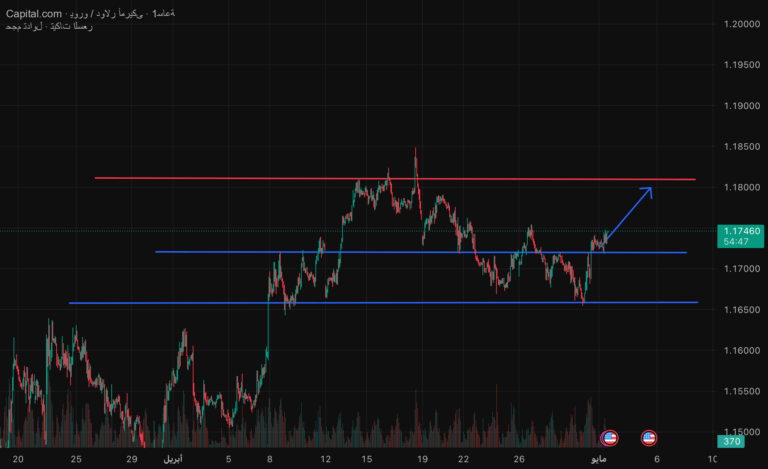Select the lower blue support line
The width and height of the screenshot is (768, 469).
384,303
